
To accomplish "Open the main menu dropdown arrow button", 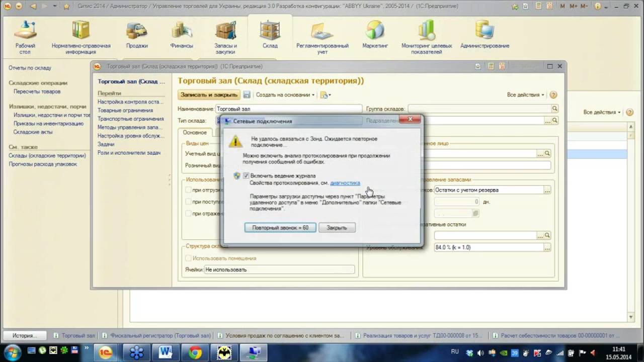I will pos(19,6).
